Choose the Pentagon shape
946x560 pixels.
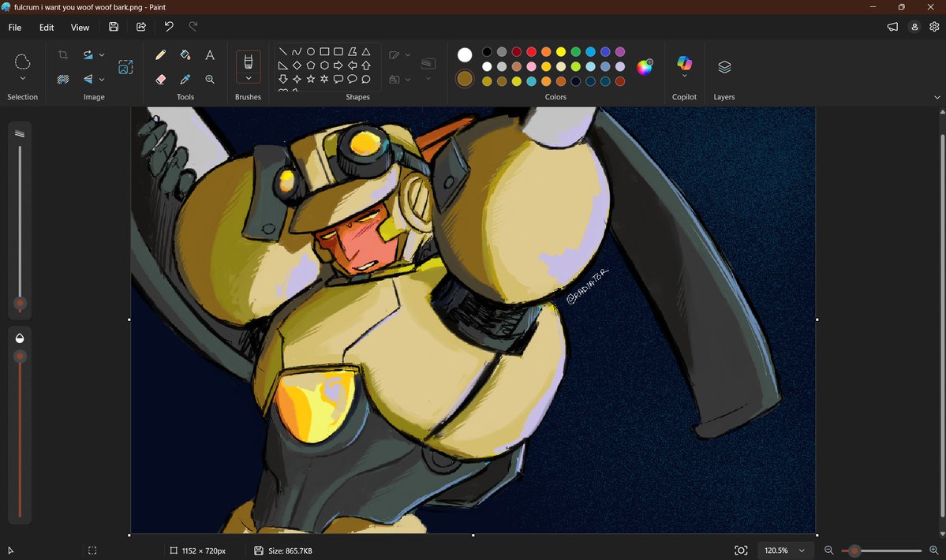[311, 65]
